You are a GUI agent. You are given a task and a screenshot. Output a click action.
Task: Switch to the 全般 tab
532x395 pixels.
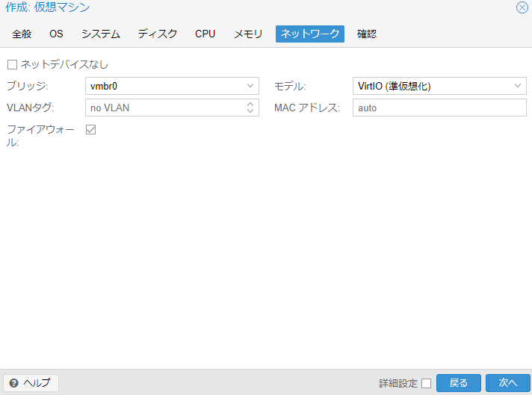pyautogui.click(x=22, y=34)
